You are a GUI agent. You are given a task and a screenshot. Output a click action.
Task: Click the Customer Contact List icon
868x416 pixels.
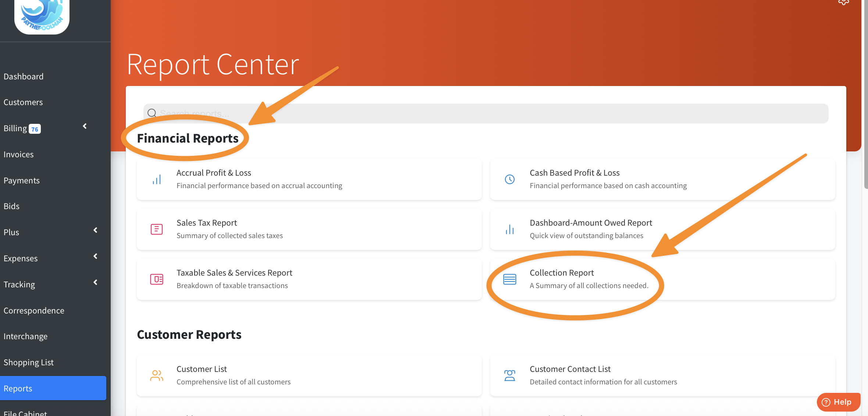[x=510, y=375]
